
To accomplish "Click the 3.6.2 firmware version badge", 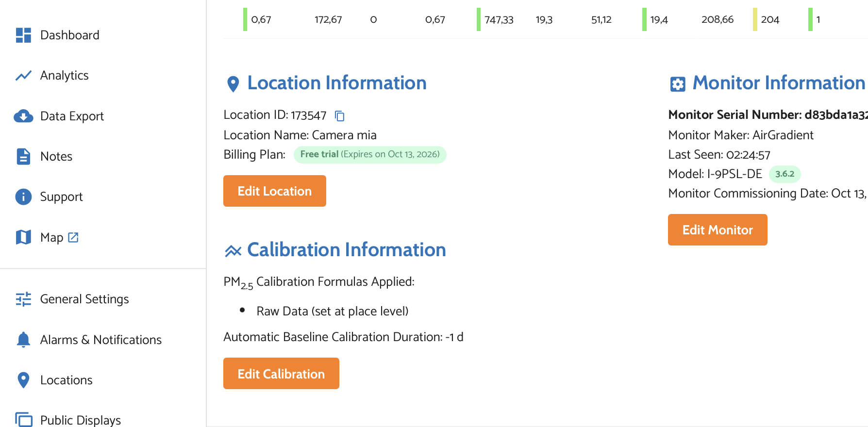I will point(785,174).
